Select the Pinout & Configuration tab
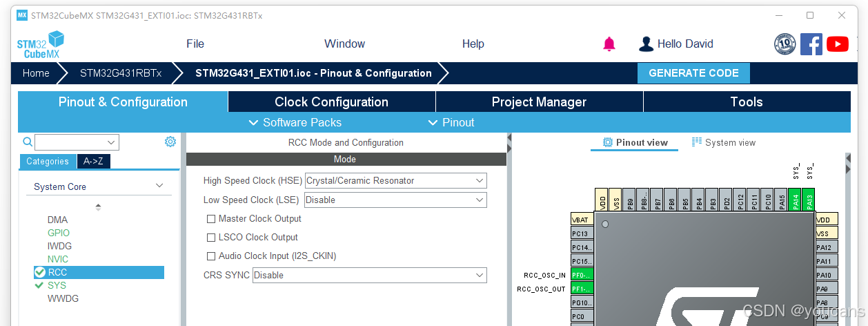 point(123,102)
